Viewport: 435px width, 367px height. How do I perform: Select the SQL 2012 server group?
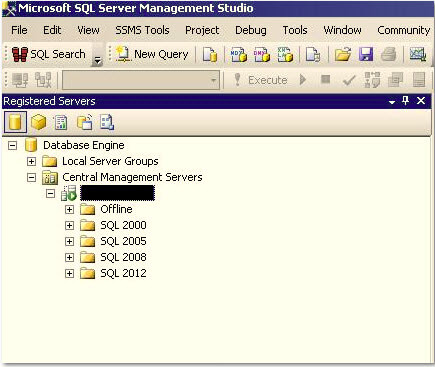123,273
